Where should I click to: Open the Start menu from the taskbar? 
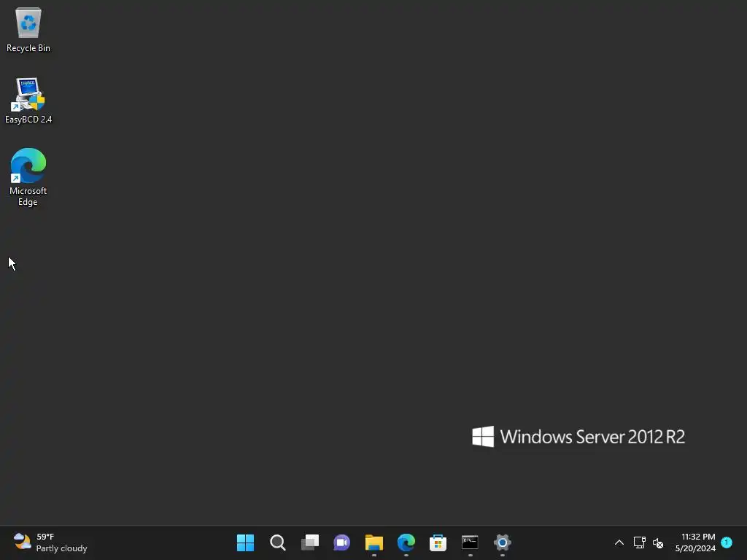(x=245, y=542)
